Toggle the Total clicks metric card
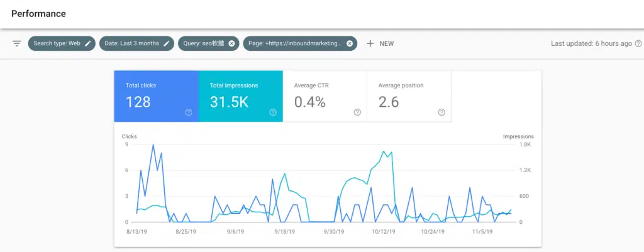The width and height of the screenshot is (644, 252). (157, 96)
